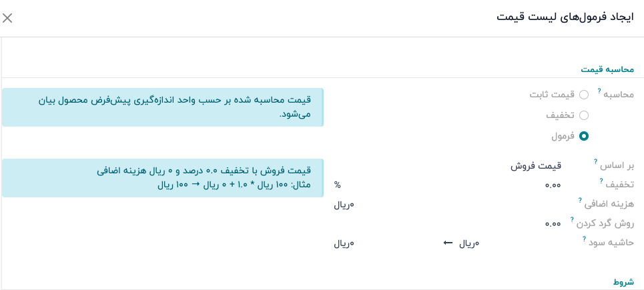The width and height of the screenshot is (644, 290).
Task: Select the فرمول radio option
Action: 584,136
